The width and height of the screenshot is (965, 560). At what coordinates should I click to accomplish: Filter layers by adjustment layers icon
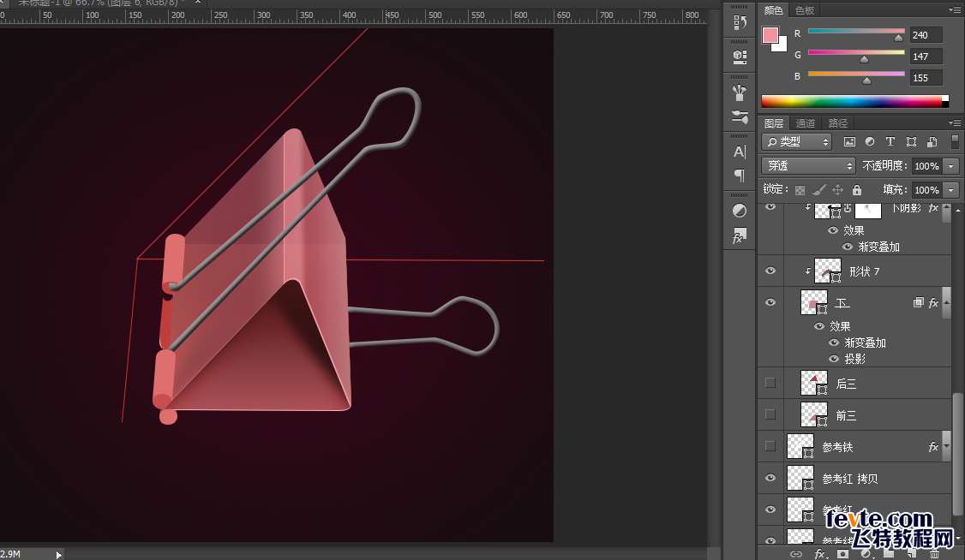click(x=870, y=142)
